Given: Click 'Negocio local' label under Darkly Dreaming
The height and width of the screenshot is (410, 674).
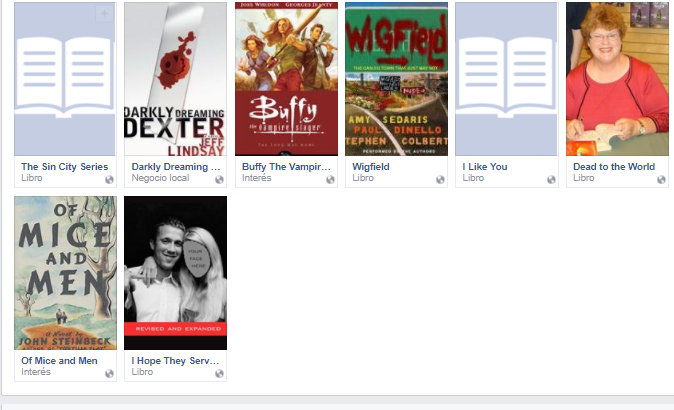Looking at the screenshot, I should pos(160,178).
